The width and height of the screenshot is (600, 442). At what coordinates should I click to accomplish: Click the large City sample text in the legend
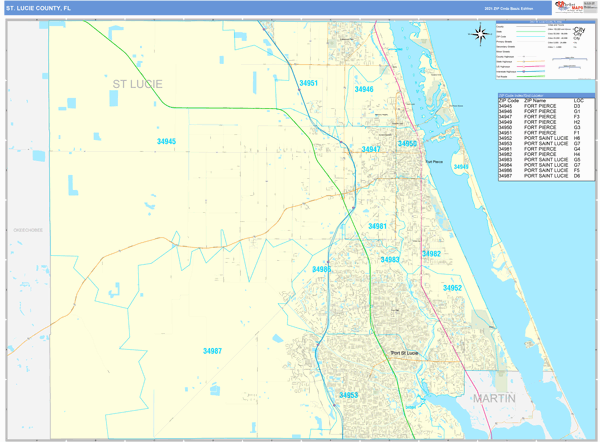pyautogui.click(x=578, y=31)
